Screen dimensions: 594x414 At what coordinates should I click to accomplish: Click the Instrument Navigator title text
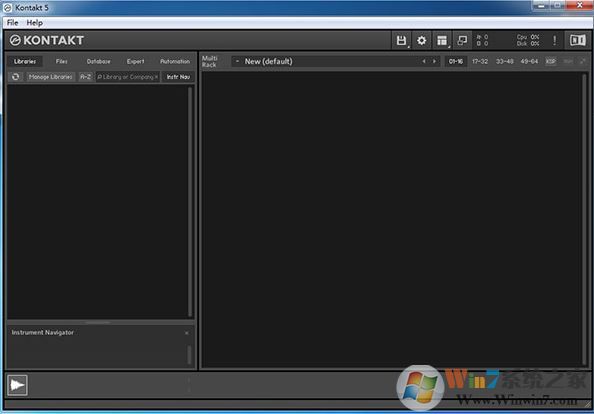tap(42, 333)
